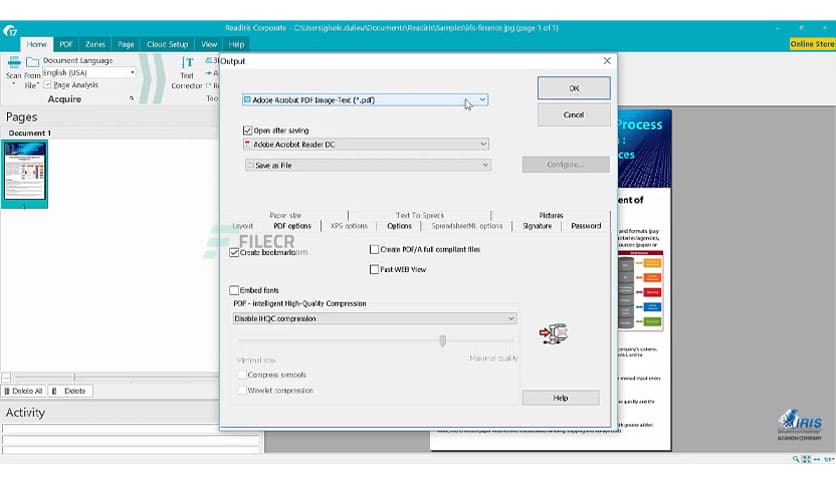Open the Online Store link
Image resolution: width=836 pixels, height=484 pixels.
coord(812,44)
